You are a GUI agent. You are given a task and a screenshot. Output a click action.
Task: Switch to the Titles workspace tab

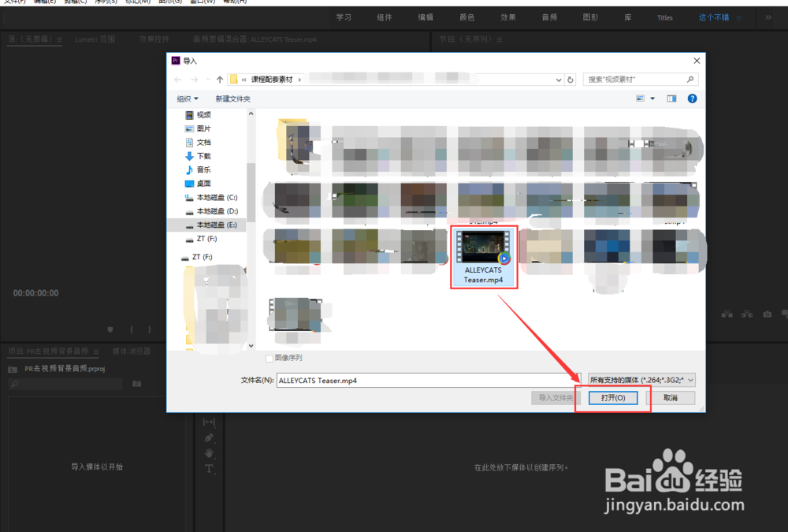click(665, 17)
